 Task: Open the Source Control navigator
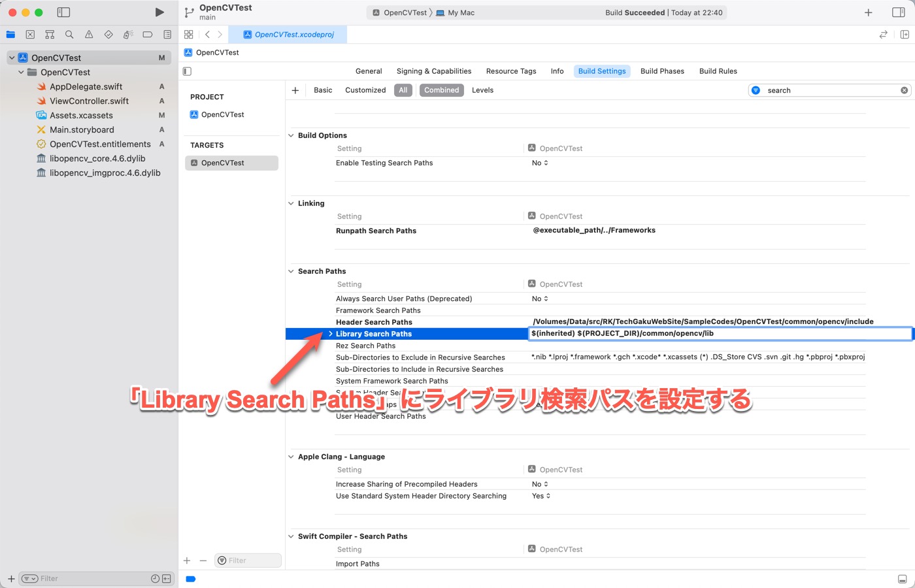[30, 35]
